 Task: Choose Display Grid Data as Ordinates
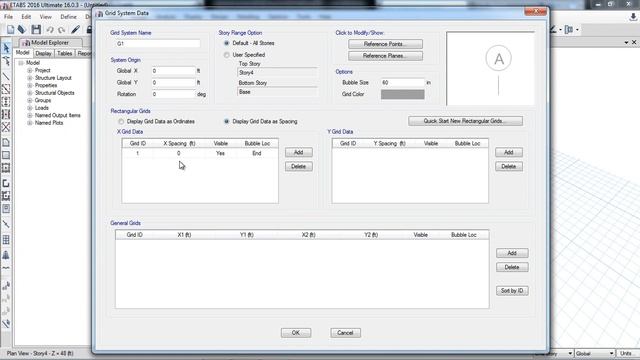coord(121,122)
